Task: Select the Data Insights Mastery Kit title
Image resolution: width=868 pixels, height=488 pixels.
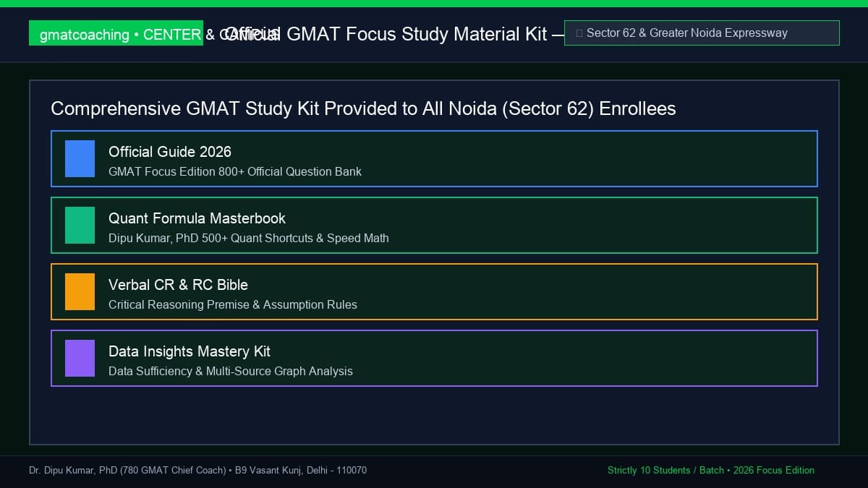Action: [190, 351]
